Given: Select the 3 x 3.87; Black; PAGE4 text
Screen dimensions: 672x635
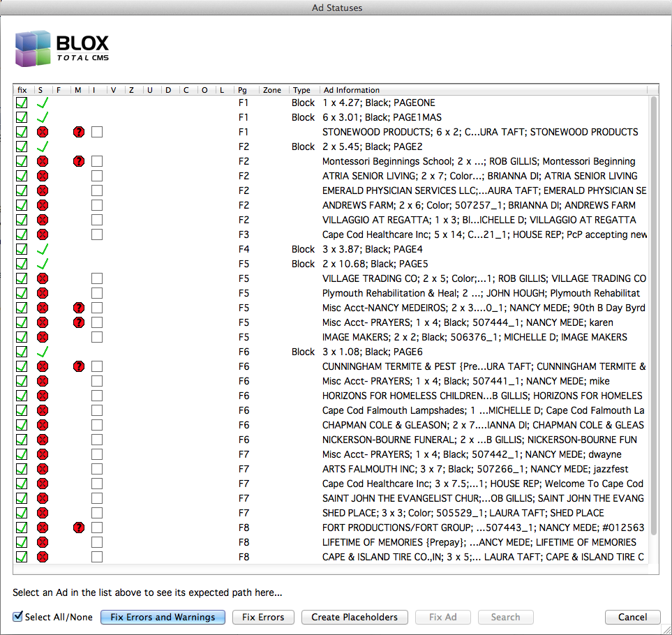Looking at the screenshot, I should tap(373, 249).
